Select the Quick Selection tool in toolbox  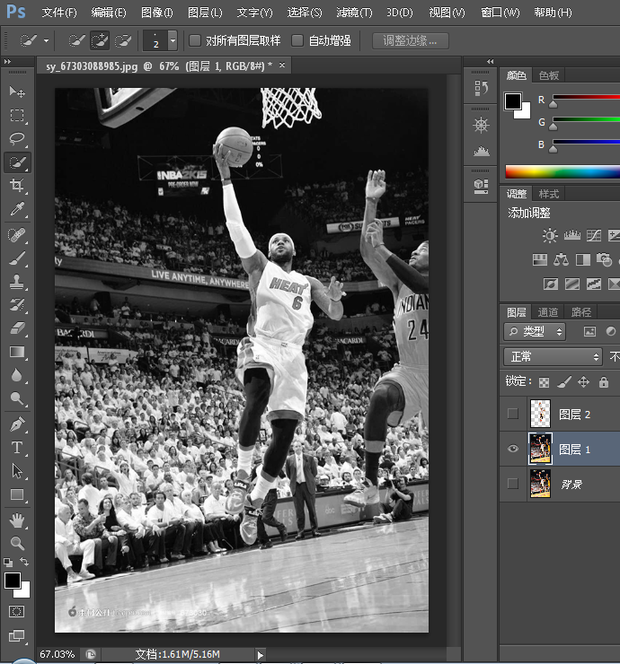(x=17, y=162)
